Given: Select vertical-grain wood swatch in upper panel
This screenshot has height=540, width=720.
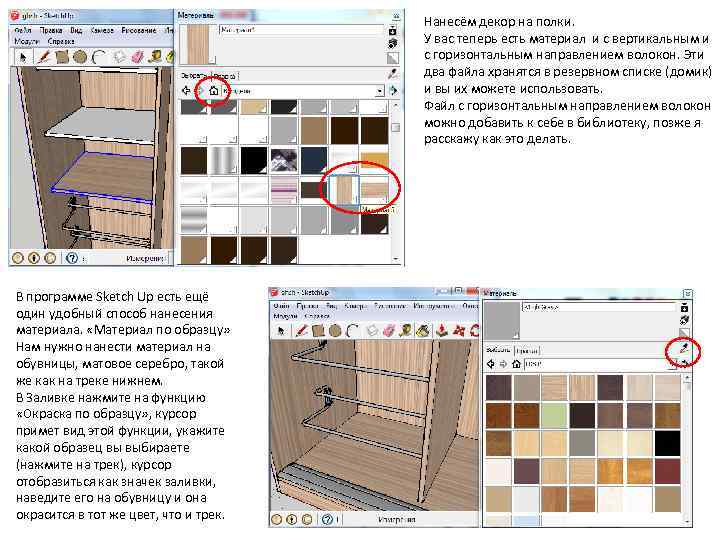Looking at the screenshot, I should tap(343, 190).
